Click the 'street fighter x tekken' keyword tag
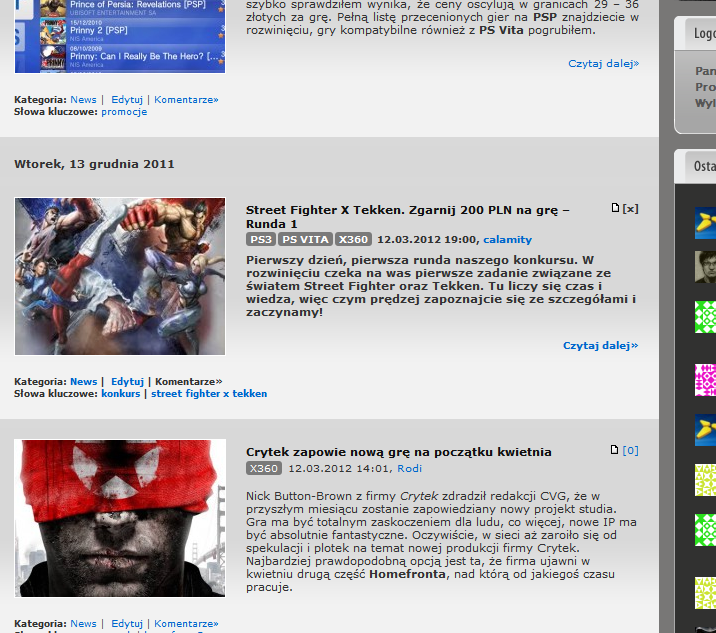 (x=209, y=394)
